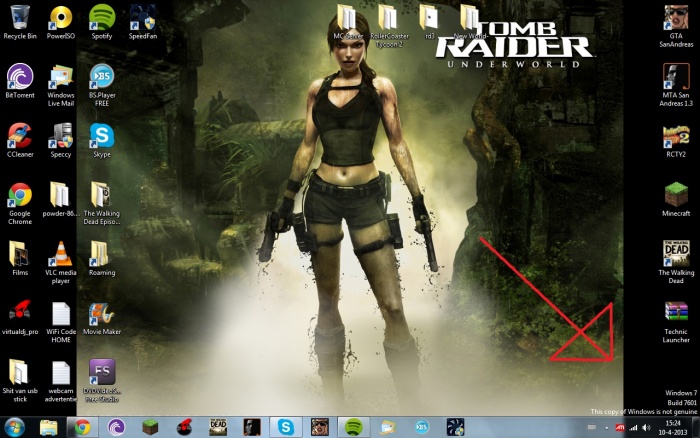Select the SpeedFan desktop shortcut
This screenshot has height=438, width=700.
click(x=143, y=22)
